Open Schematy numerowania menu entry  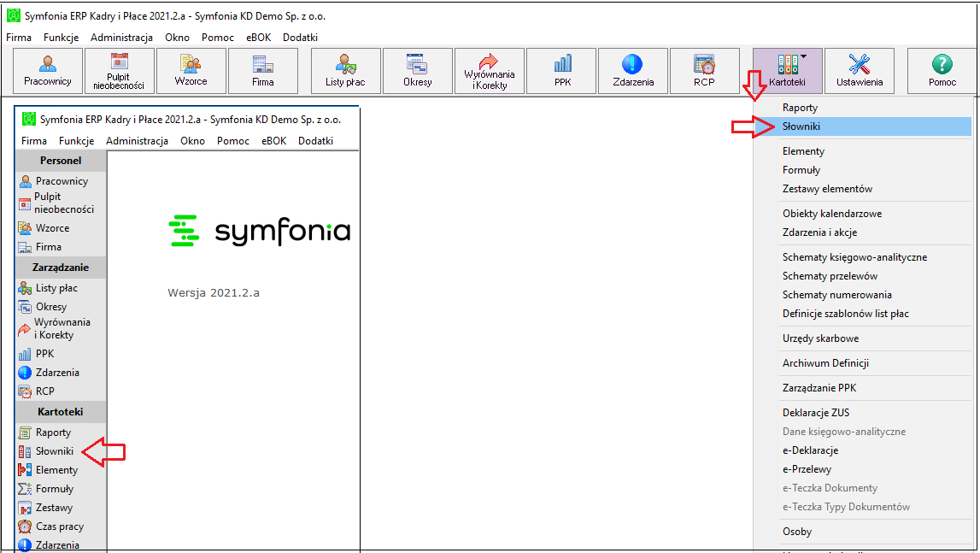click(x=863, y=295)
